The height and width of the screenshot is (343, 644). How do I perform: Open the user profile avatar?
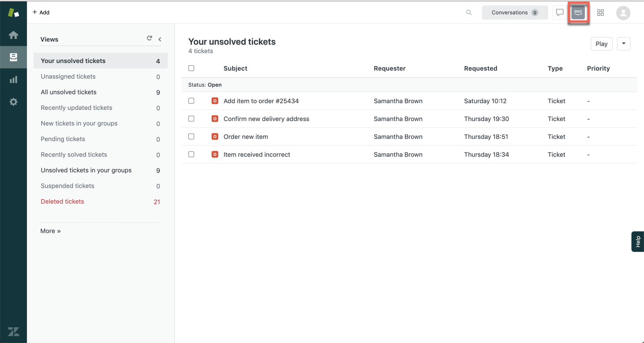[x=623, y=13]
